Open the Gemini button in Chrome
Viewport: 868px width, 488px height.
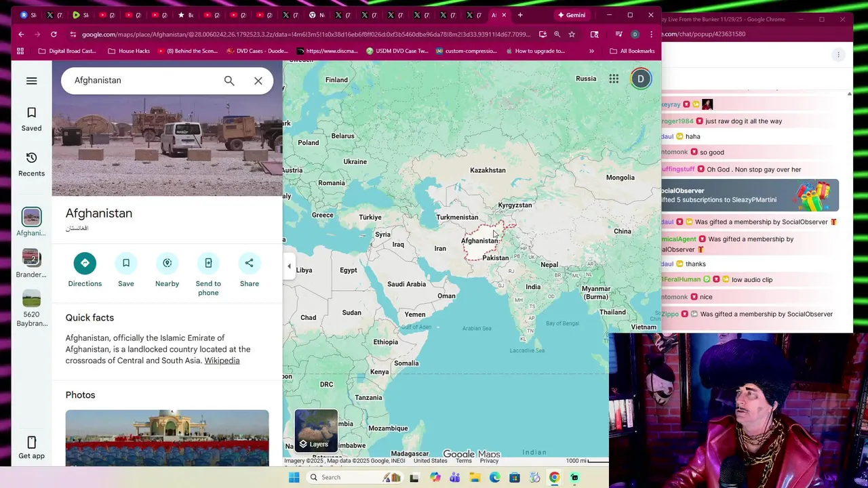click(572, 15)
